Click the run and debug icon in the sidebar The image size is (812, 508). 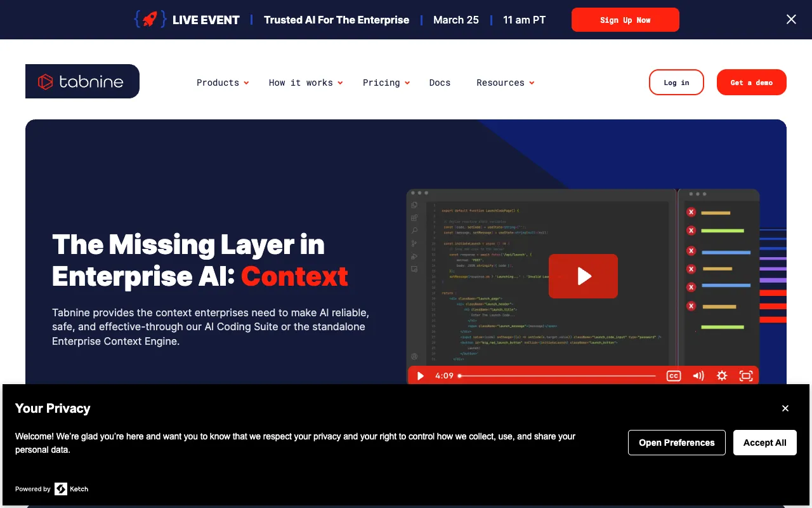tap(414, 257)
